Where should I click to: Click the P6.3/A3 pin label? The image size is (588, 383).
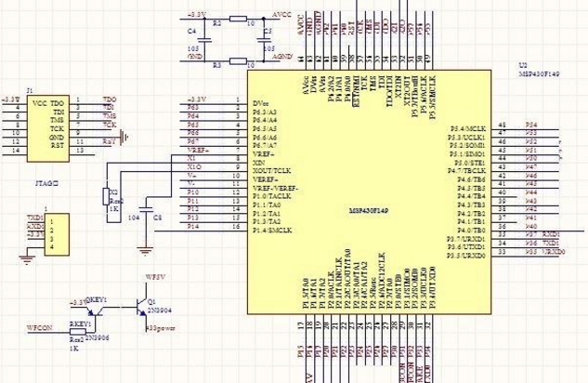pos(265,112)
